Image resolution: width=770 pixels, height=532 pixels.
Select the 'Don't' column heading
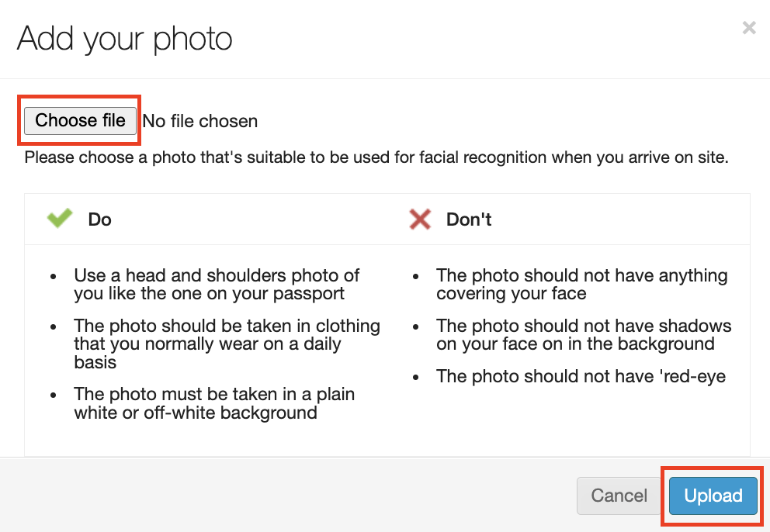(469, 219)
